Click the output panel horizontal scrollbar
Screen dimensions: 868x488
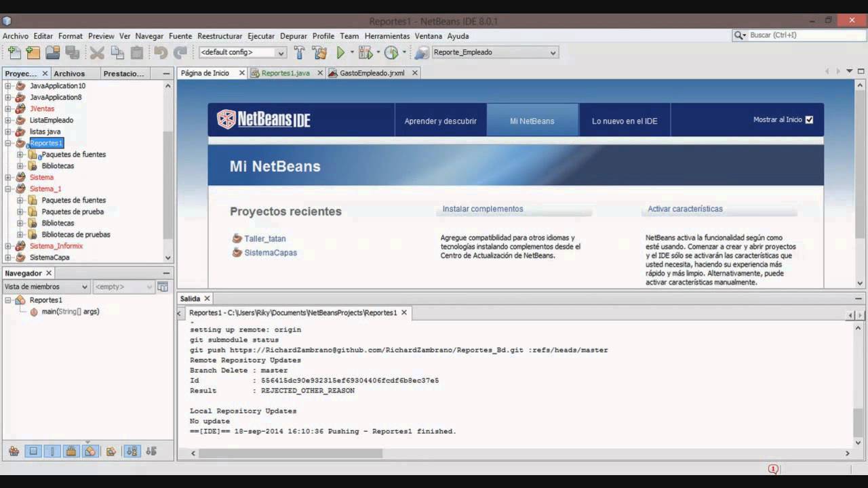pyautogui.click(x=290, y=453)
